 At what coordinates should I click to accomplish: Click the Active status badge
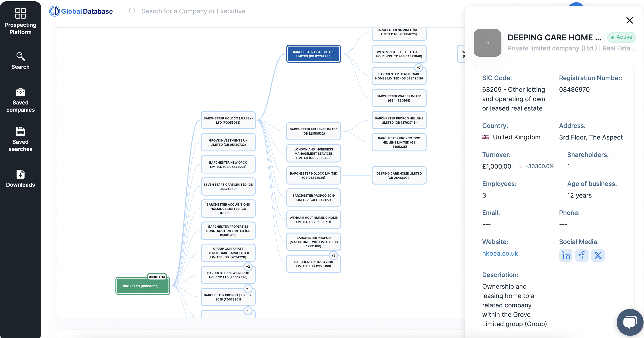(621, 37)
